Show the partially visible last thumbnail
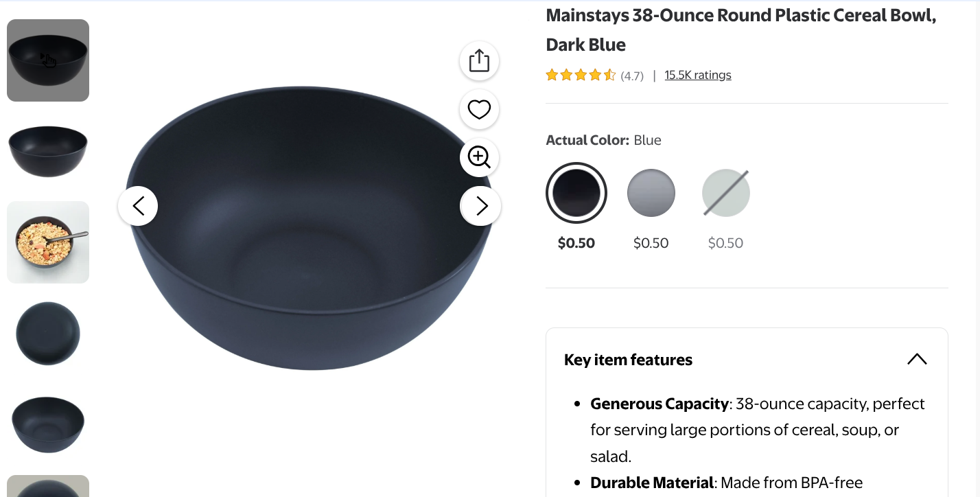980x497 pixels. coord(48,486)
